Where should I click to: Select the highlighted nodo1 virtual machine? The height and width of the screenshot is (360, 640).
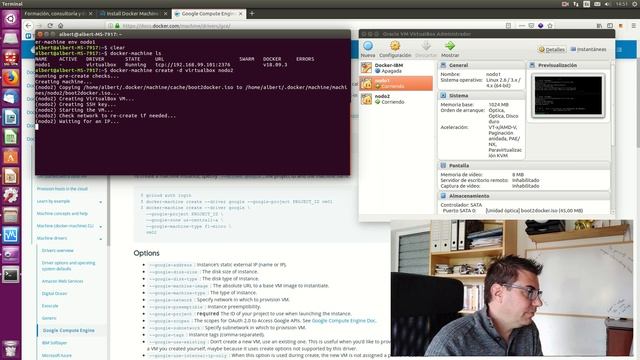396,83
